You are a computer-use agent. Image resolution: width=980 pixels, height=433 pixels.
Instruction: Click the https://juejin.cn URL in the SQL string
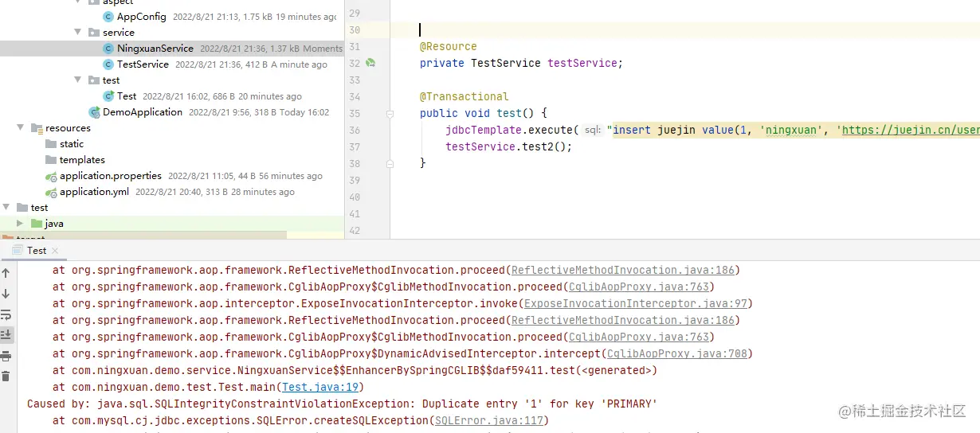[911, 130]
